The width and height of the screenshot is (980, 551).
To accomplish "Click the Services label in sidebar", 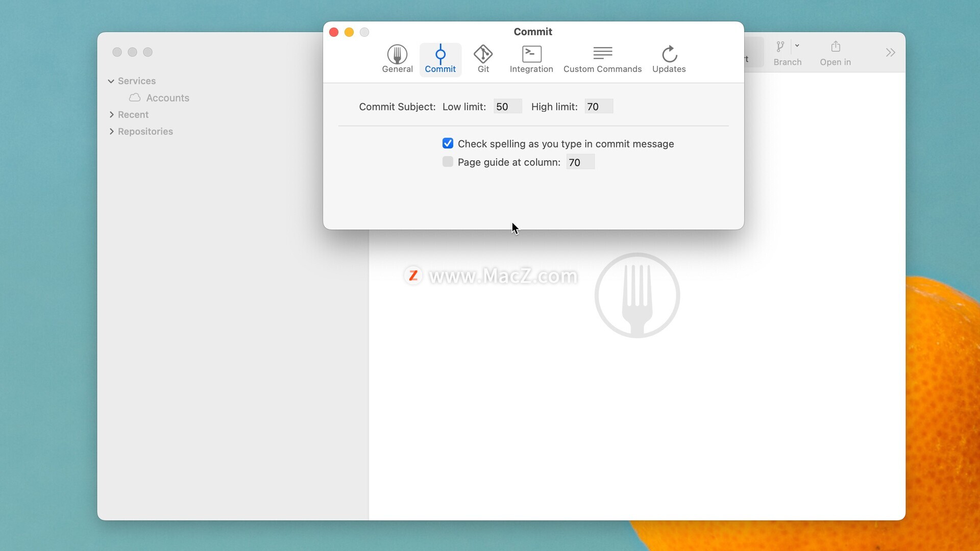I will click(137, 81).
